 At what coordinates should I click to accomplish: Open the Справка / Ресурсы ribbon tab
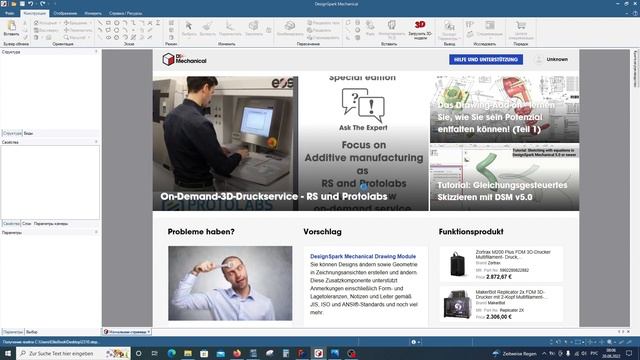[125, 13]
